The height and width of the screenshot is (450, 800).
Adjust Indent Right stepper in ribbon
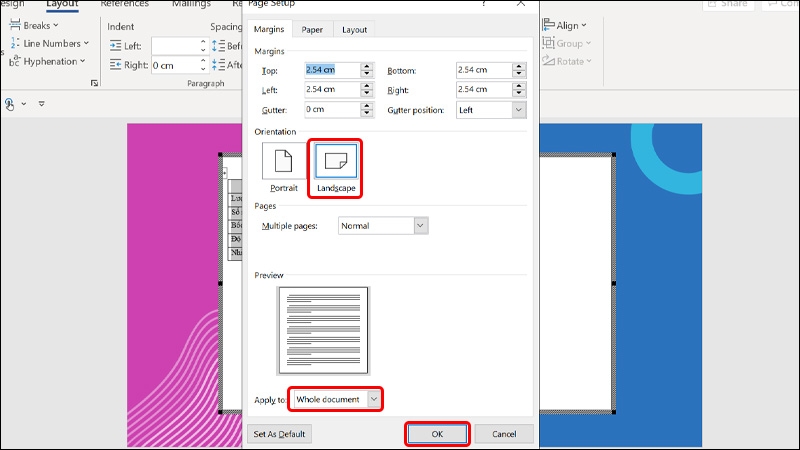(203, 65)
